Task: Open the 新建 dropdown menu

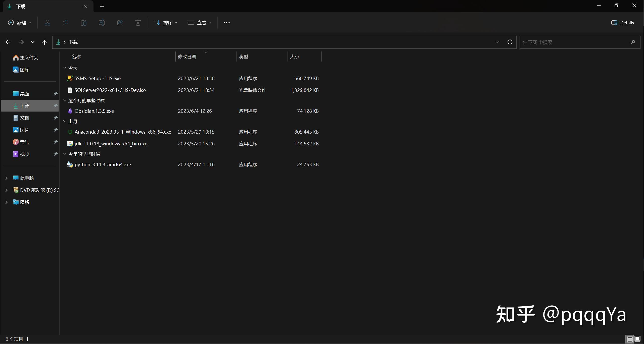Action: click(20, 23)
